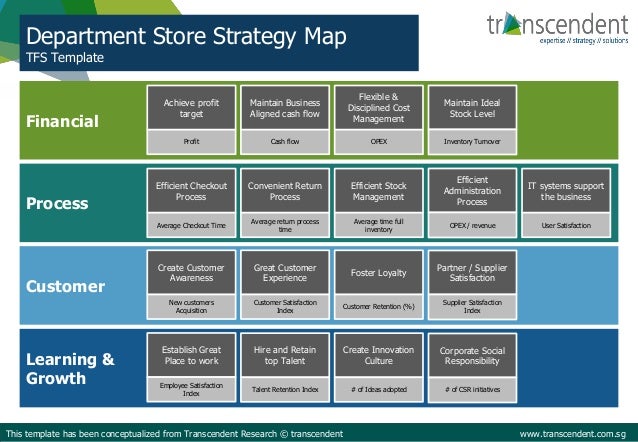
Task: Select the OPEX measure under Cost Management
Action: click(378, 142)
